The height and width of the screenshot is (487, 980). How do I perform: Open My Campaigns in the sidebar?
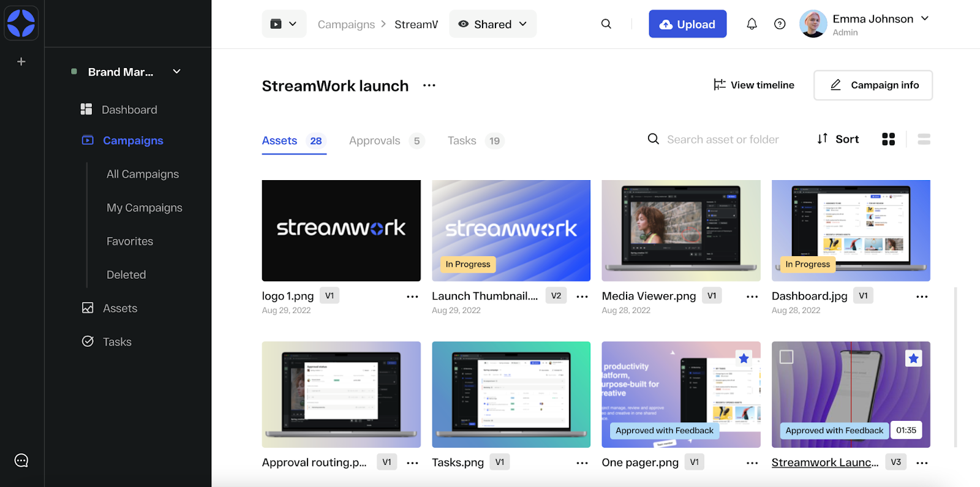click(x=145, y=208)
